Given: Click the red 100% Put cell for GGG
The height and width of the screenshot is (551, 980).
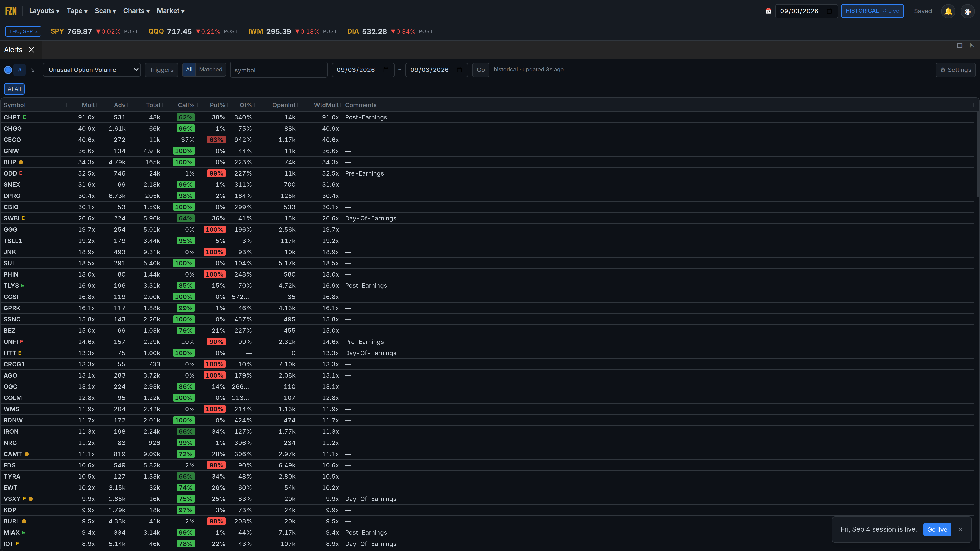Looking at the screenshot, I should point(214,230).
